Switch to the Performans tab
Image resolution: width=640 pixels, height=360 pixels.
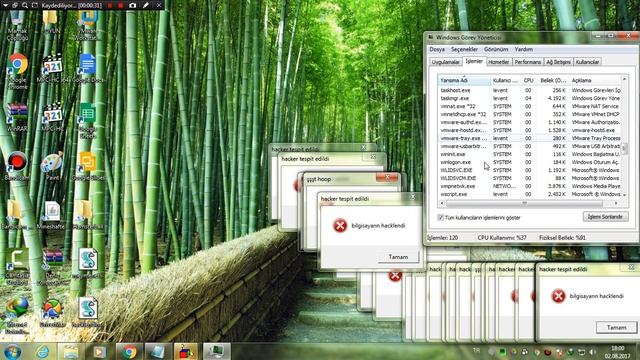pyautogui.click(x=528, y=62)
